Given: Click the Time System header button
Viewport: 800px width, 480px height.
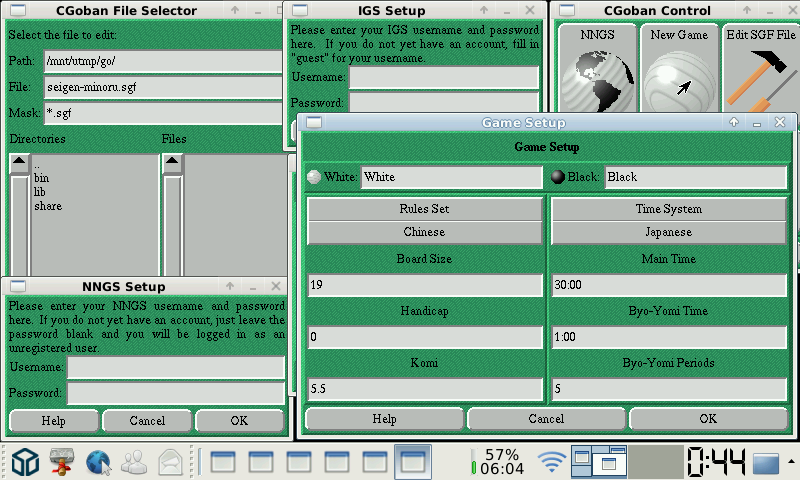Looking at the screenshot, I should (x=668, y=209).
